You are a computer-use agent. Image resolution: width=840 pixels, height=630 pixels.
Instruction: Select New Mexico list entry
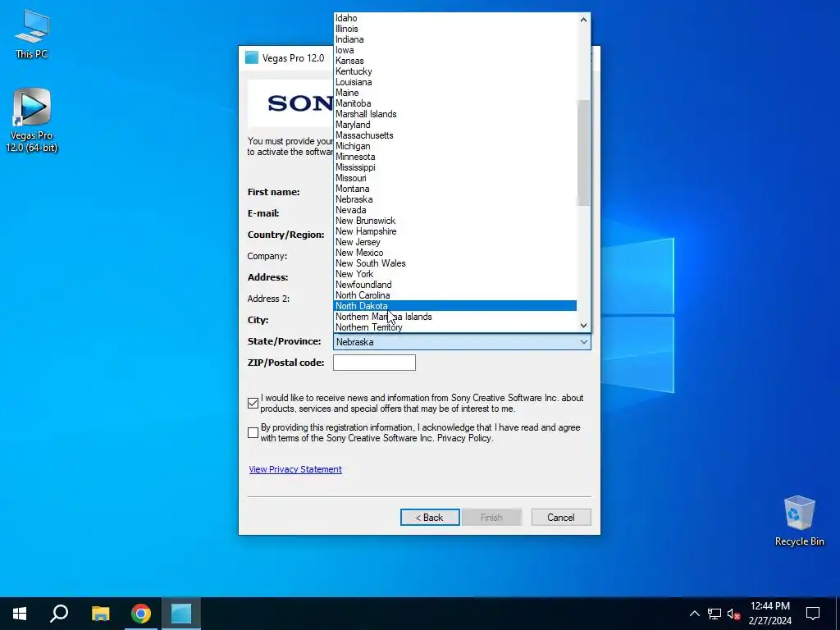tap(454, 253)
